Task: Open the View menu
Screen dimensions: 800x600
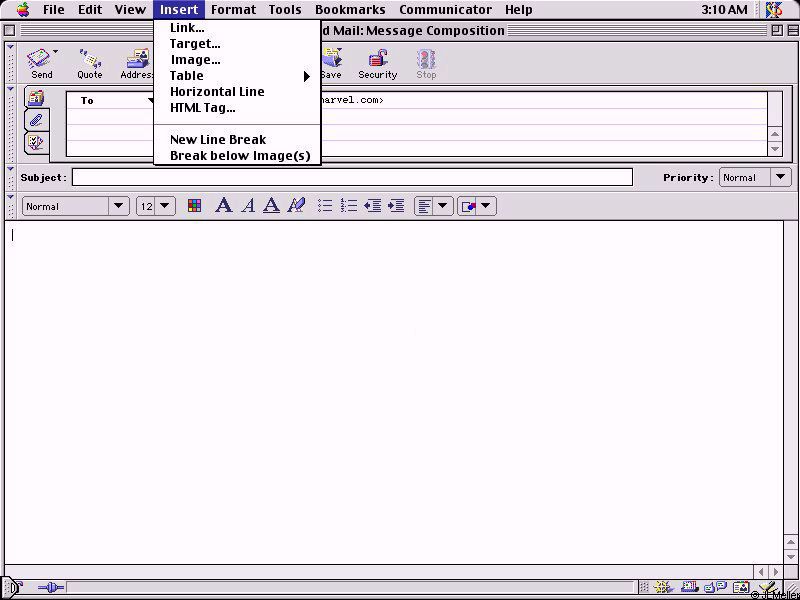Action: (130, 9)
